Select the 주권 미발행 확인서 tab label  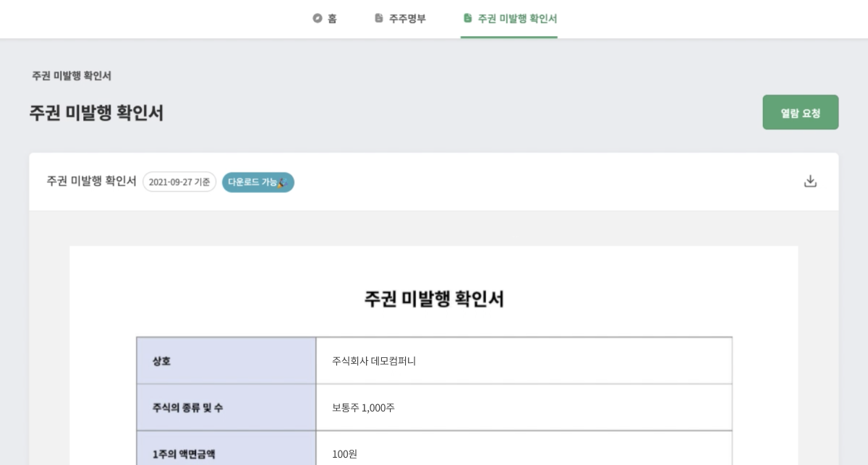(x=517, y=18)
